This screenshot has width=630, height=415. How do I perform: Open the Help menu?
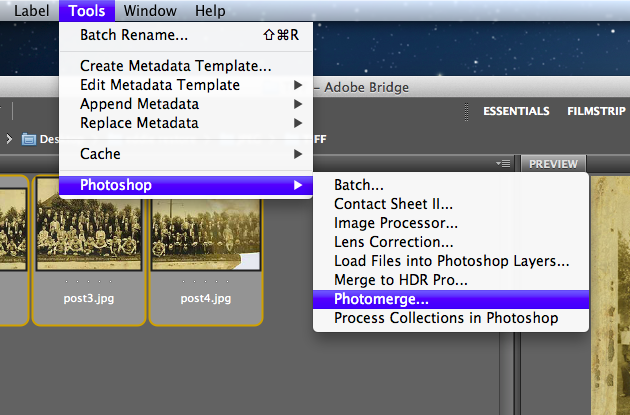point(210,10)
